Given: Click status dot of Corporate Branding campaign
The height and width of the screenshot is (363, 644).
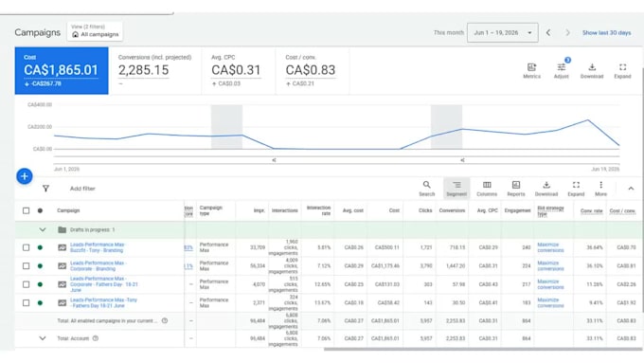Looking at the screenshot, I should (x=40, y=266).
